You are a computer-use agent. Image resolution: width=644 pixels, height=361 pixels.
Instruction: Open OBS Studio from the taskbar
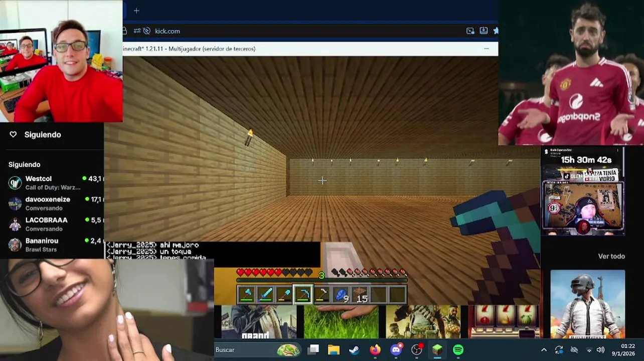pos(417,350)
